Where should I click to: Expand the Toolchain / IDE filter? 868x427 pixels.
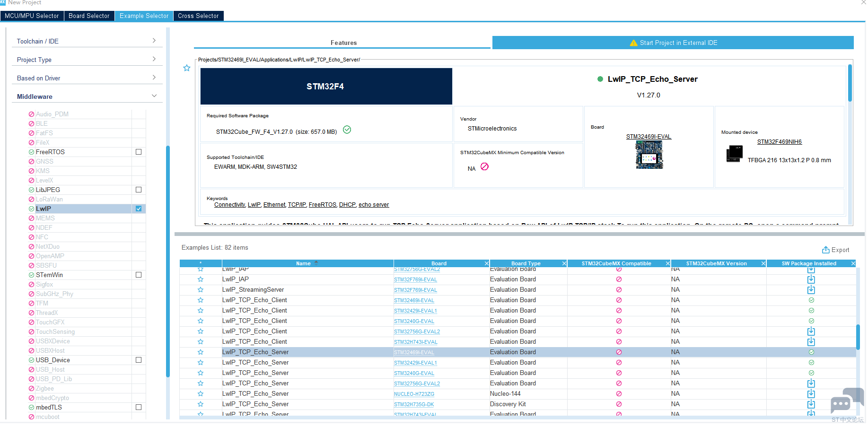[87, 41]
